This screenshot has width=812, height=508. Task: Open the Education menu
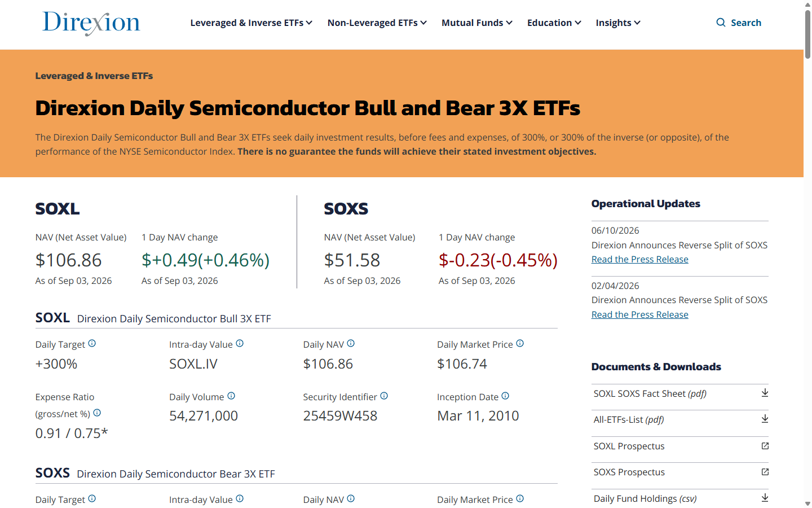[554, 23]
